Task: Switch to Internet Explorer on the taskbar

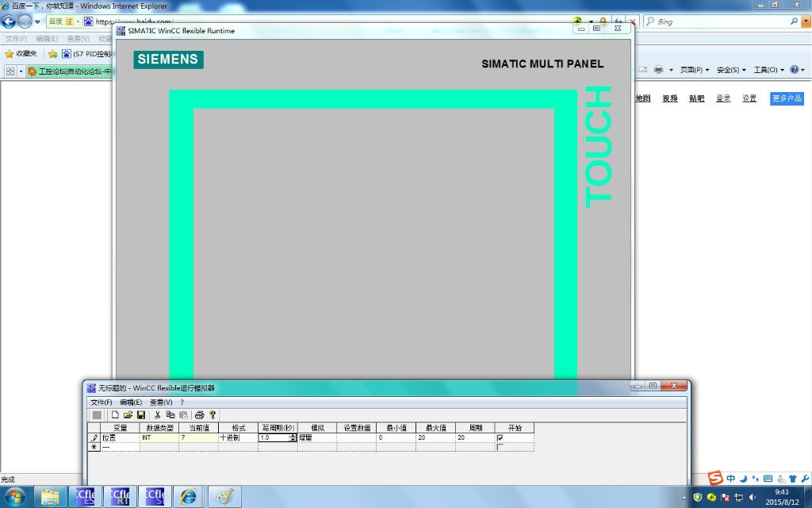Action: [189, 497]
